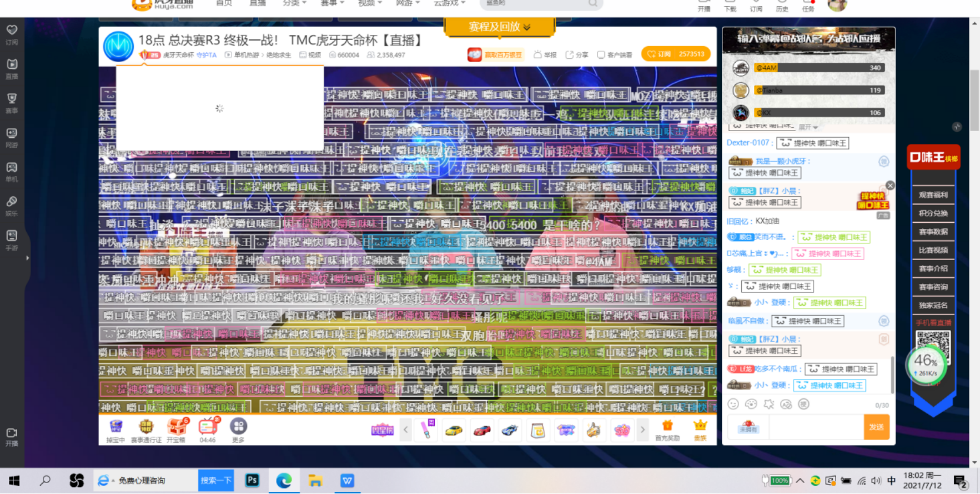This screenshot has height=494, width=980.
Task: Open 积分兑换 in the right banner menu
Action: click(933, 213)
